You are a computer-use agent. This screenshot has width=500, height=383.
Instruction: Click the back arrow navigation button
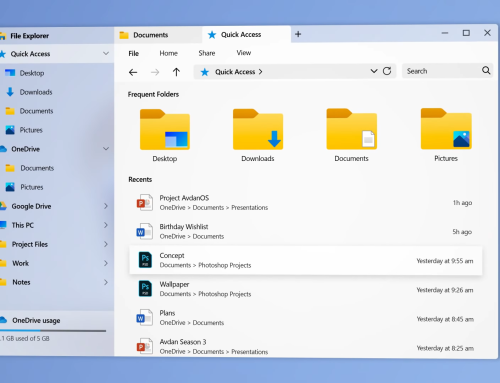tap(133, 72)
